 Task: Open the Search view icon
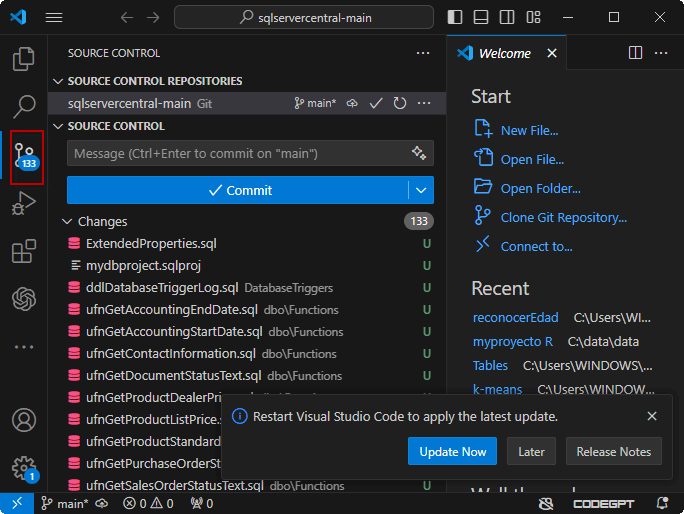[23, 106]
